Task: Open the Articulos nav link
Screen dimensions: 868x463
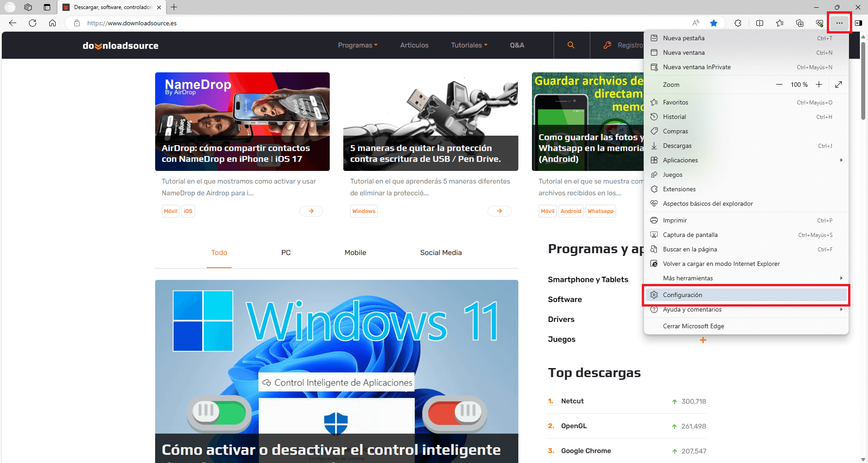Action: pos(414,45)
